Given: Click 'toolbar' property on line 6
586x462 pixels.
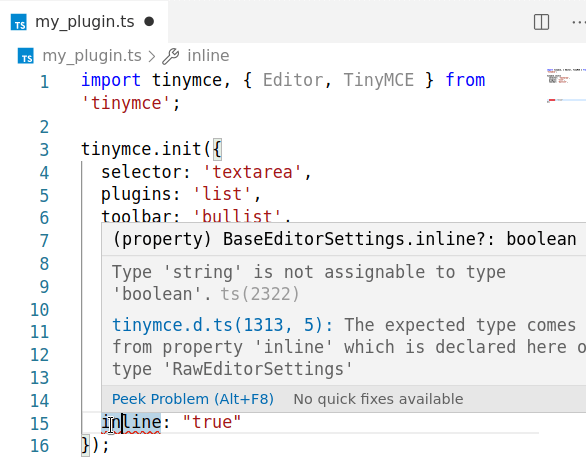Looking at the screenshot, I should (136, 216).
